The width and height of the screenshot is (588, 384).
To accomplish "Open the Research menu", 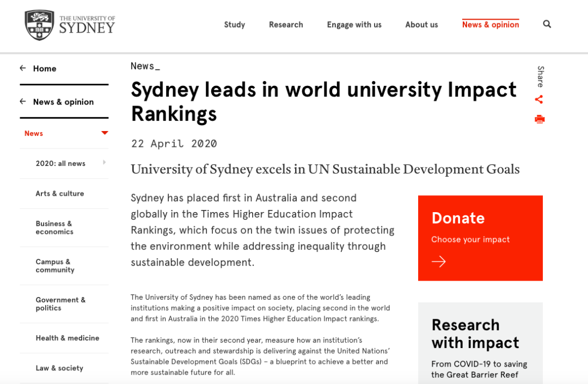I will pyautogui.click(x=286, y=24).
